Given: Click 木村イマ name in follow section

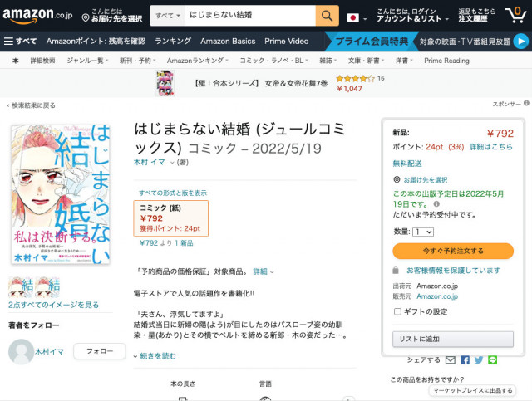Looking at the screenshot, I should (x=50, y=351).
